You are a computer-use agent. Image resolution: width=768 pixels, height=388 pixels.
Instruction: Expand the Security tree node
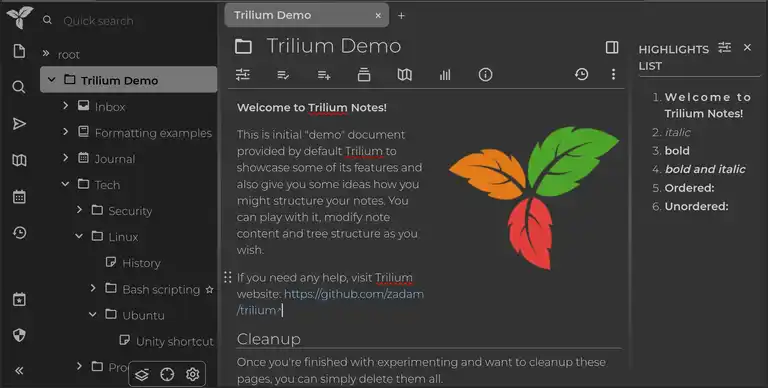(79, 210)
